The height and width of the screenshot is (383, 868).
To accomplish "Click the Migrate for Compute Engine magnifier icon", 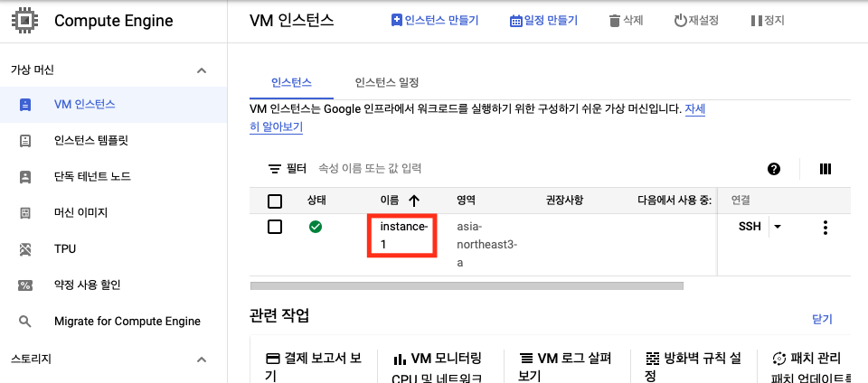I will (25, 322).
